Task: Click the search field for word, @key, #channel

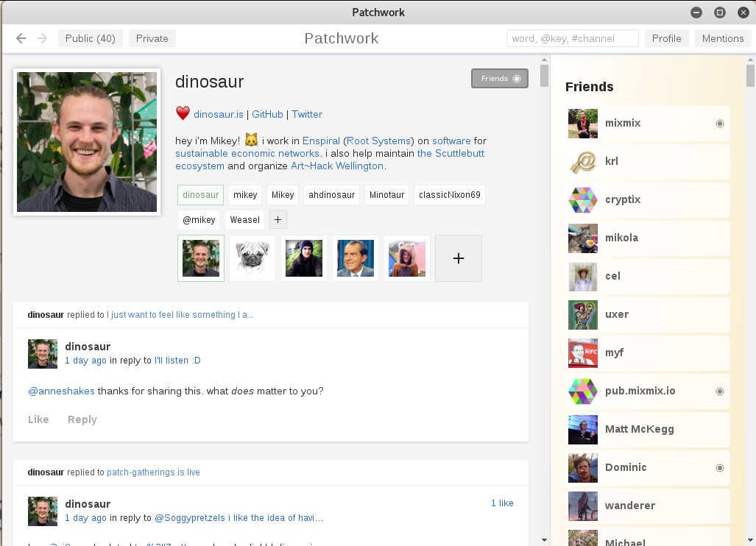Action: [572, 38]
